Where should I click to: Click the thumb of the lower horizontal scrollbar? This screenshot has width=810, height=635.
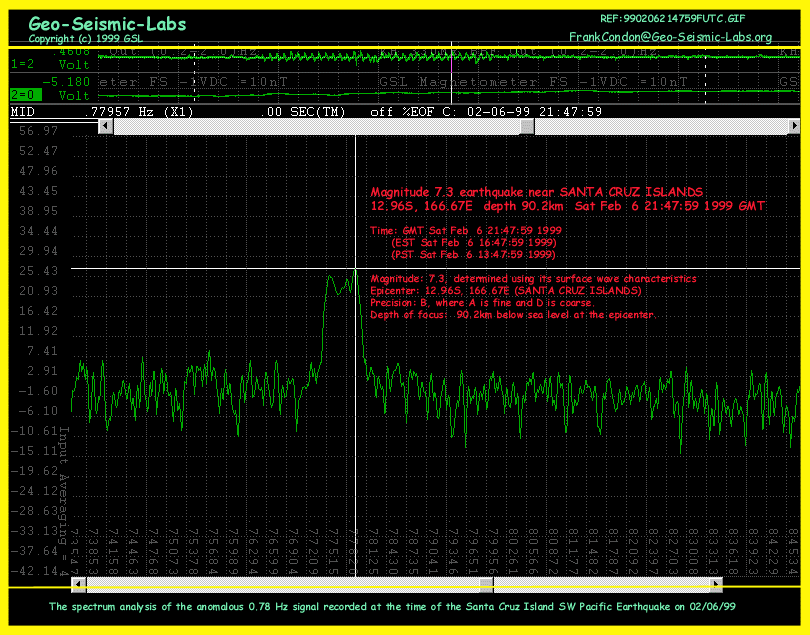click(x=486, y=584)
